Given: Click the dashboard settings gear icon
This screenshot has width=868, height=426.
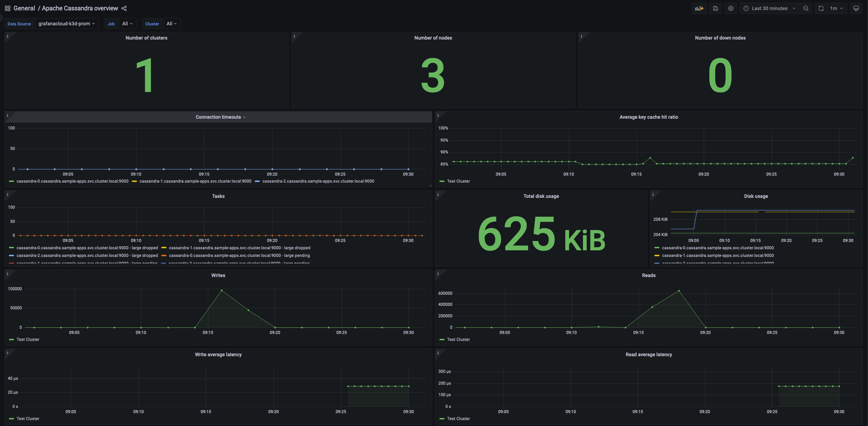Looking at the screenshot, I should (x=731, y=8).
